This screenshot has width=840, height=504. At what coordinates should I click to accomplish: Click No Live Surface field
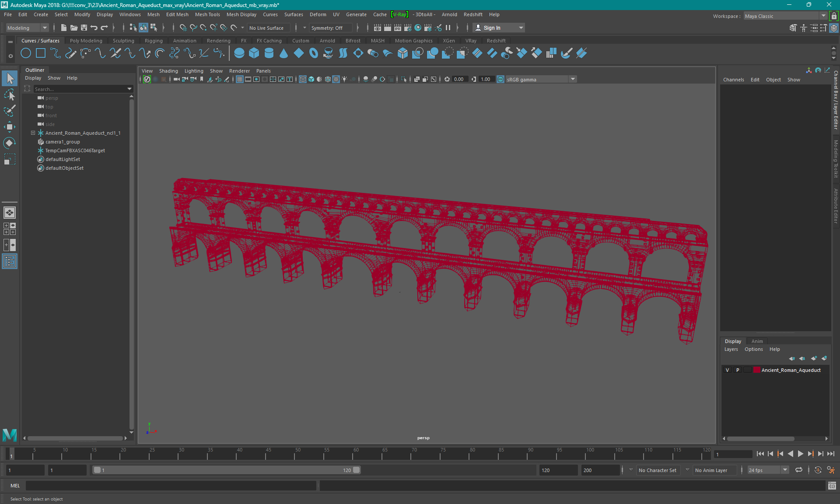pyautogui.click(x=269, y=28)
